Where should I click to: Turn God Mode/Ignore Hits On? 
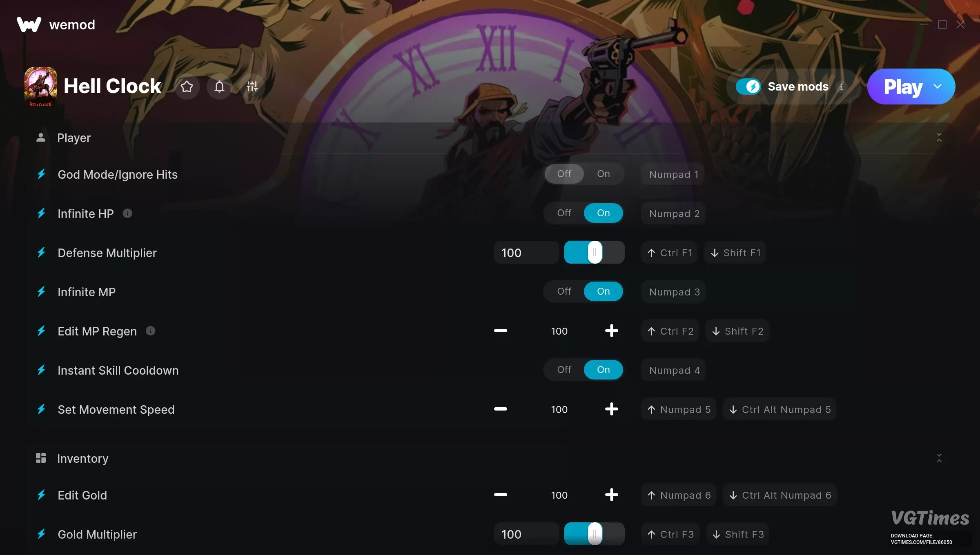click(x=603, y=174)
